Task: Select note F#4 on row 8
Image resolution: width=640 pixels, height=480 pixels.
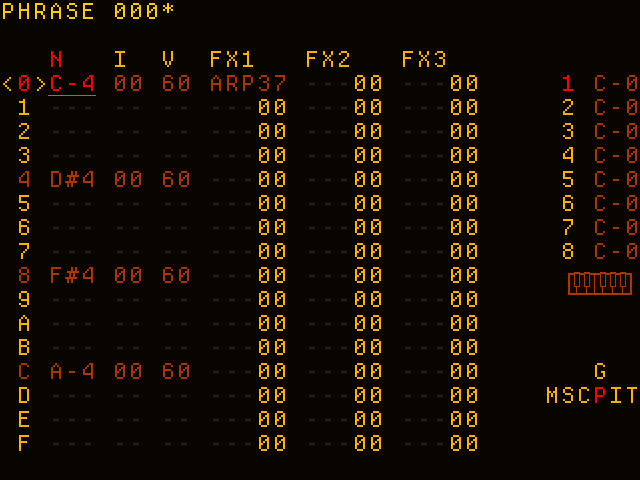Action: [72, 276]
